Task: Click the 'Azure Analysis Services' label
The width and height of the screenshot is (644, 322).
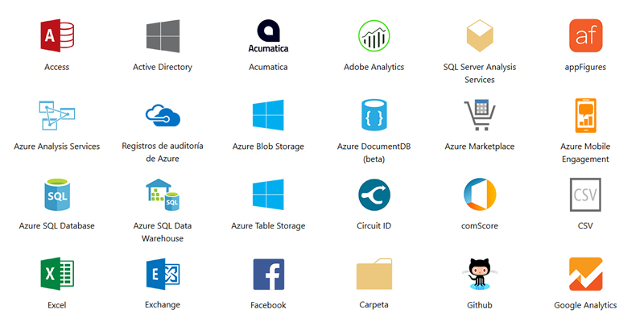Action: coord(56,147)
